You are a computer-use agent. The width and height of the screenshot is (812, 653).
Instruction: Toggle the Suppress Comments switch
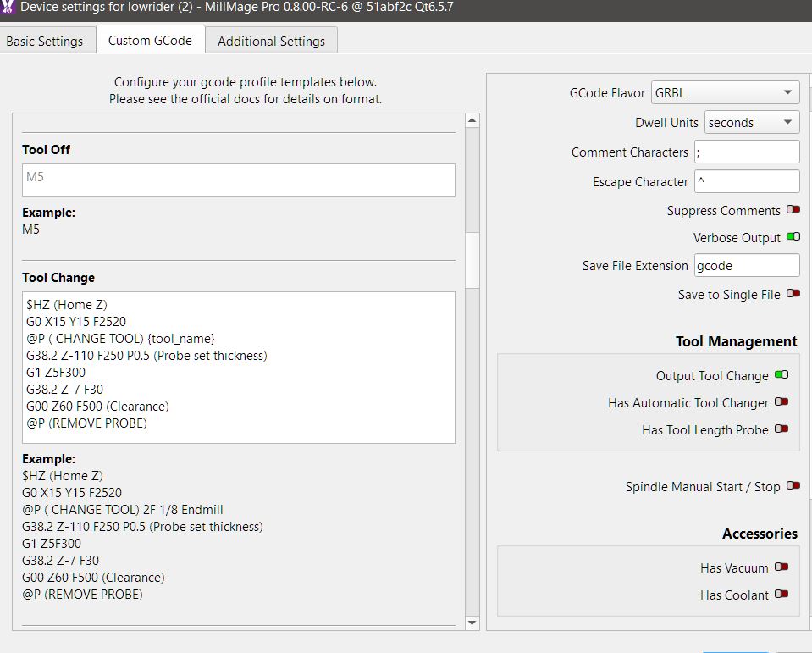pos(793,210)
